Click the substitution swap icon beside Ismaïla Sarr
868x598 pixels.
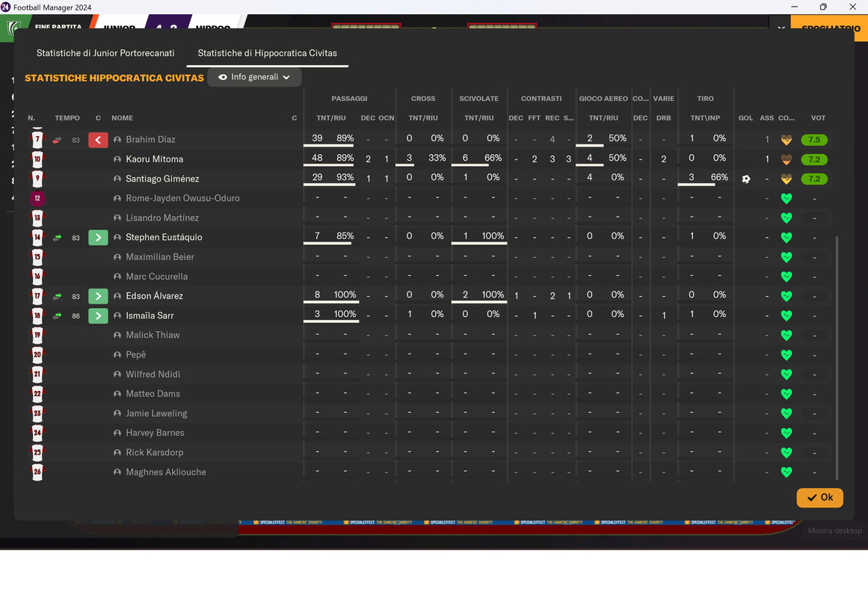57,315
